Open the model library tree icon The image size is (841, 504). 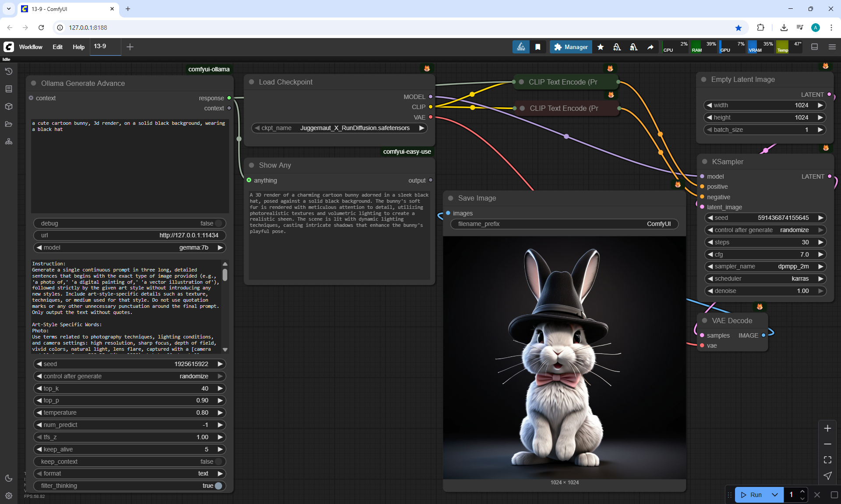tap(9, 141)
